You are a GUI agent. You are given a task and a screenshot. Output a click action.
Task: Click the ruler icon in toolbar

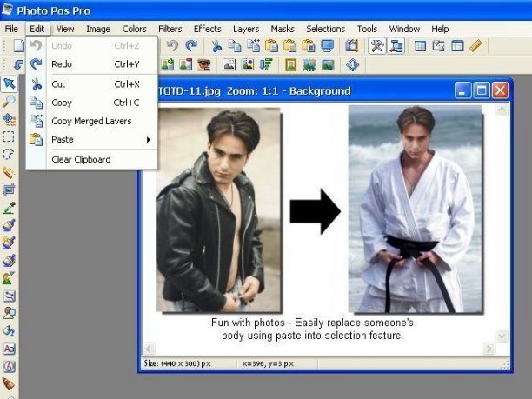[x=476, y=46]
